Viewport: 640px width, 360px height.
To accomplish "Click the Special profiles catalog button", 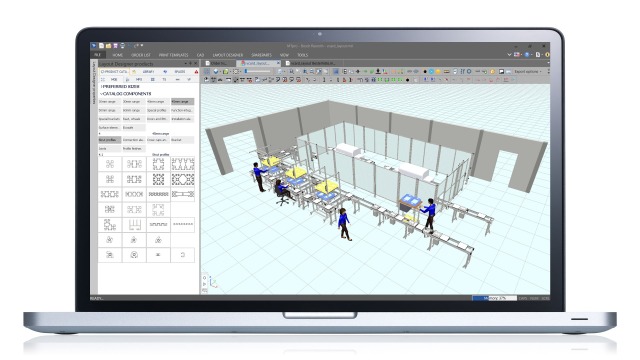I will [x=158, y=110].
